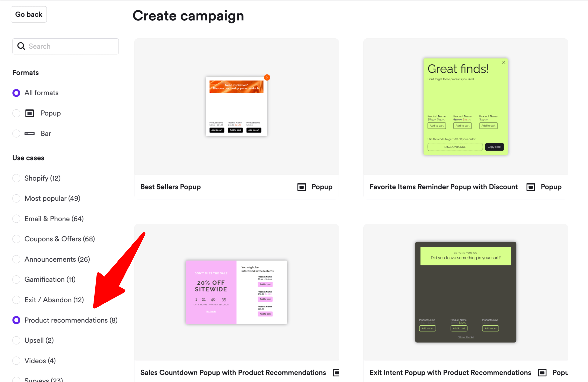This screenshot has width=588, height=382.
Task: Click the orange close icon on Best Sellers preview
Action: [267, 77]
